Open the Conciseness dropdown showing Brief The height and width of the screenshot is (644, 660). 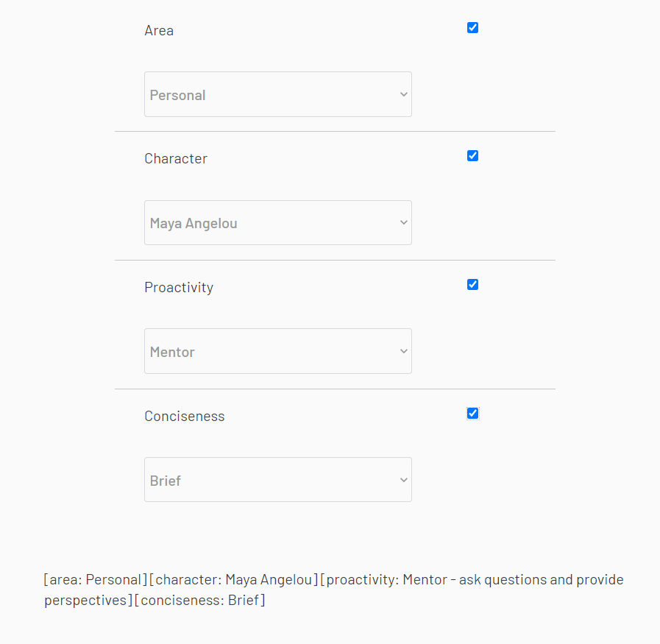pyautogui.click(x=278, y=479)
